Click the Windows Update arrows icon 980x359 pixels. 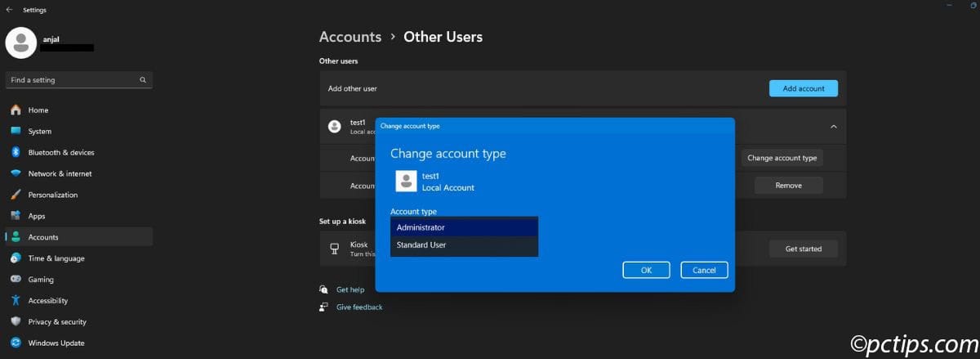(x=16, y=343)
